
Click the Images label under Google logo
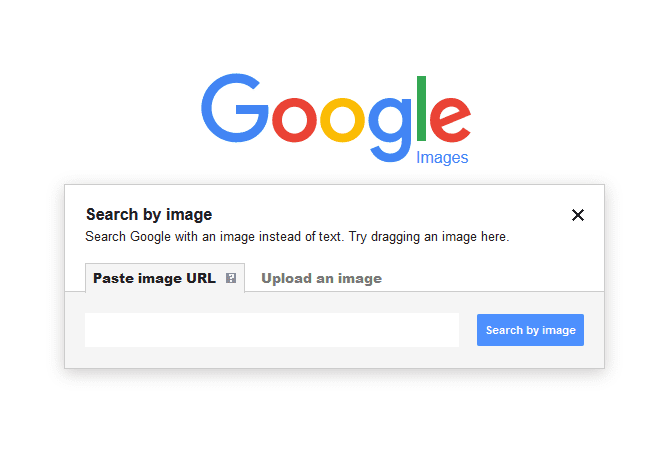coord(442,158)
